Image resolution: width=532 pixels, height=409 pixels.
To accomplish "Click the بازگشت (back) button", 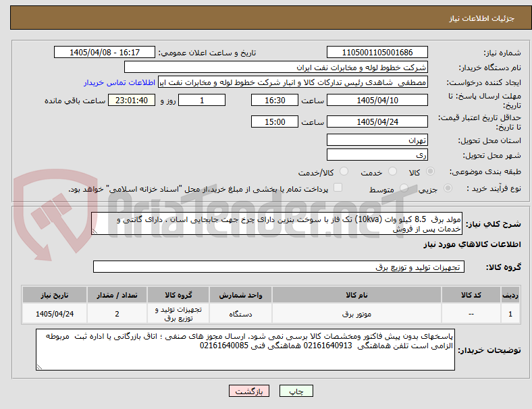I will [x=249, y=391].
